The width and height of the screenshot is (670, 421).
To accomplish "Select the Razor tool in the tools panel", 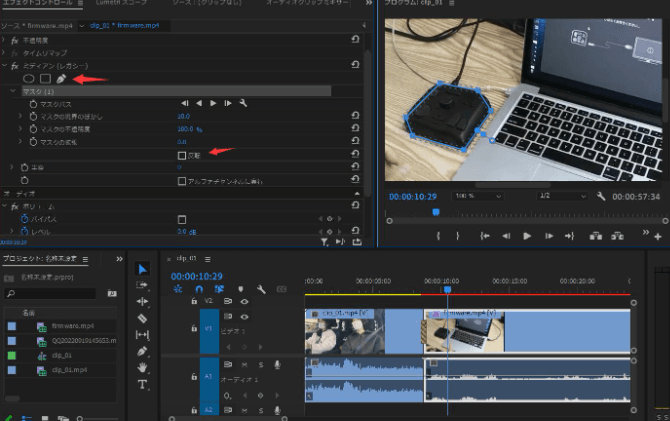I will (x=142, y=318).
